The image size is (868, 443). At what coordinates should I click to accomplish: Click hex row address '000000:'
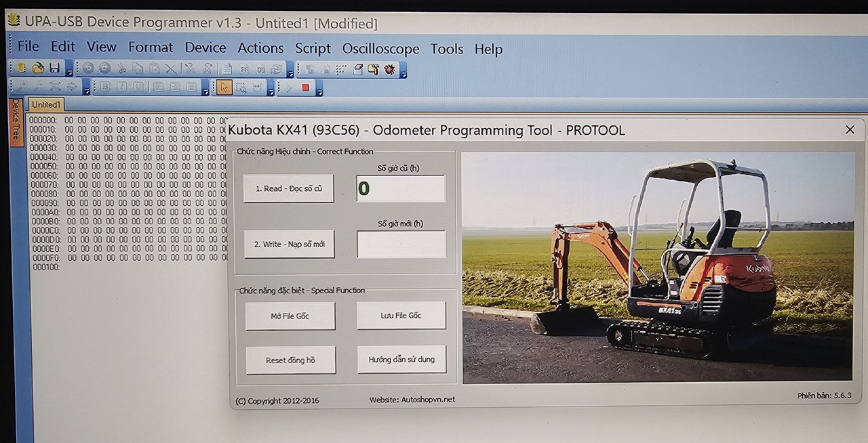click(x=43, y=120)
